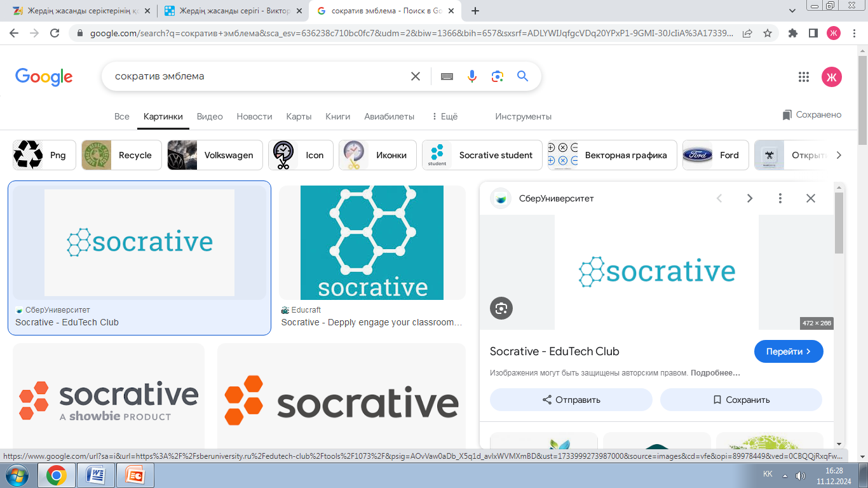
Task: Open the taskbar clock showing 16:28
Action: [x=835, y=476]
